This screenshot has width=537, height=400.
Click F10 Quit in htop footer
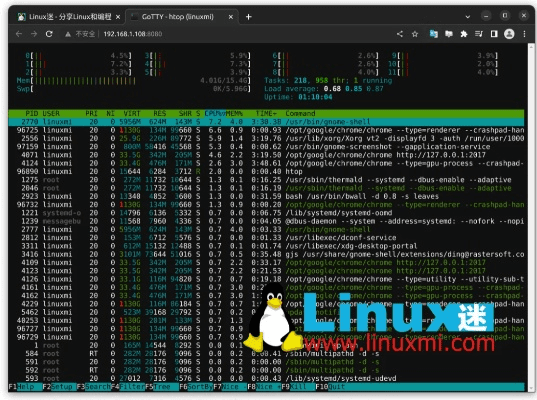tap(330, 387)
